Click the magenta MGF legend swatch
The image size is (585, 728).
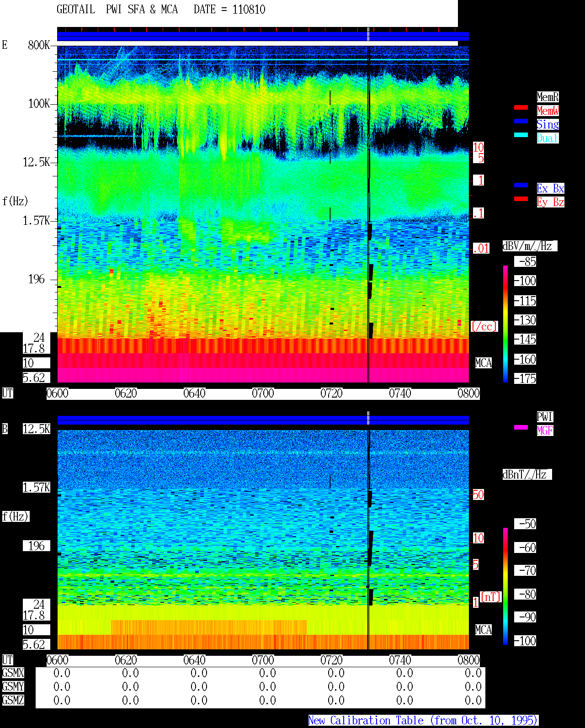click(x=521, y=427)
